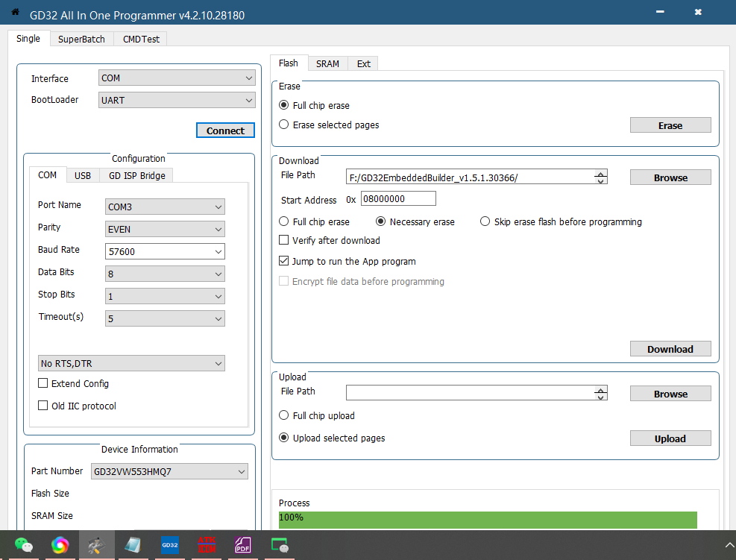The width and height of the screenshot is (736, 560).
Task: Minimize the GD32 programmer window
Action: click(660, 12)
